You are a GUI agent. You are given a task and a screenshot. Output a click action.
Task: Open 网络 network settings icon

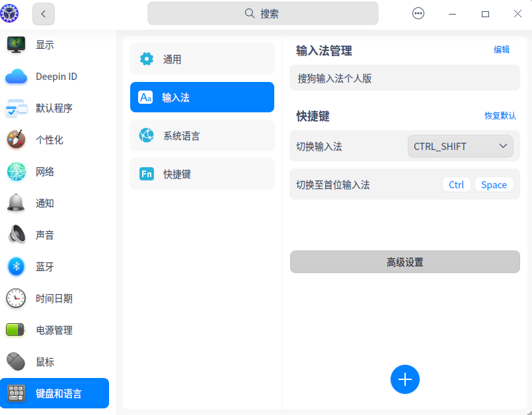pyautogui.click(x=16, y=172)
